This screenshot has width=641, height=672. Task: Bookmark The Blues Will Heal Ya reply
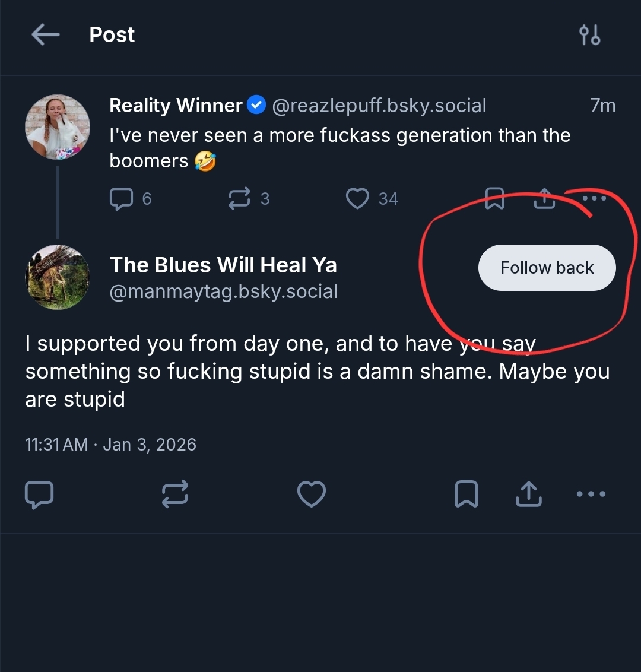pos(467,494)
